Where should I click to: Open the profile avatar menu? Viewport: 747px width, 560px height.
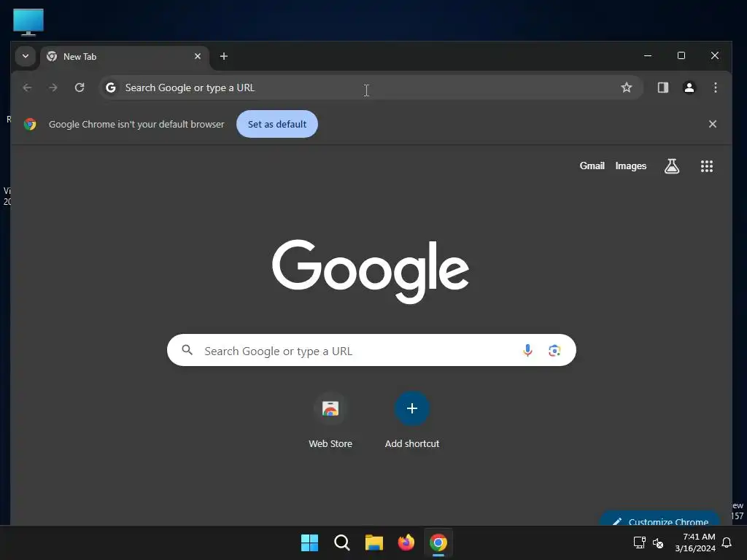point(689,87)
